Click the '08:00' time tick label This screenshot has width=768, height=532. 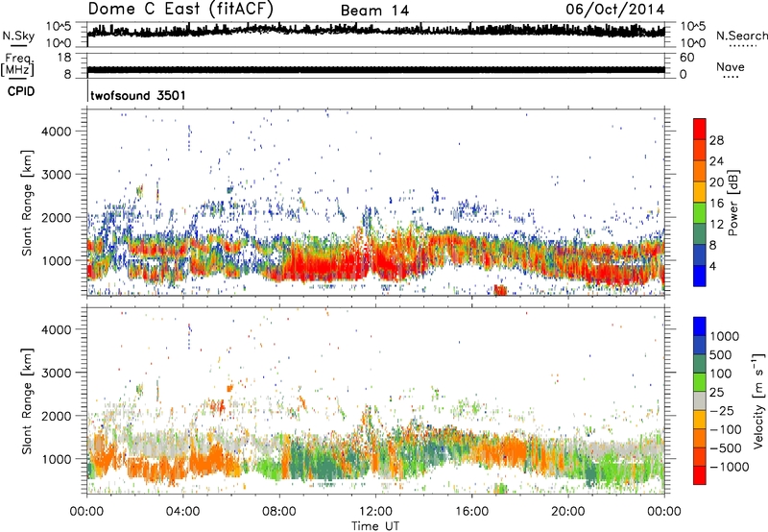point(279,512)
